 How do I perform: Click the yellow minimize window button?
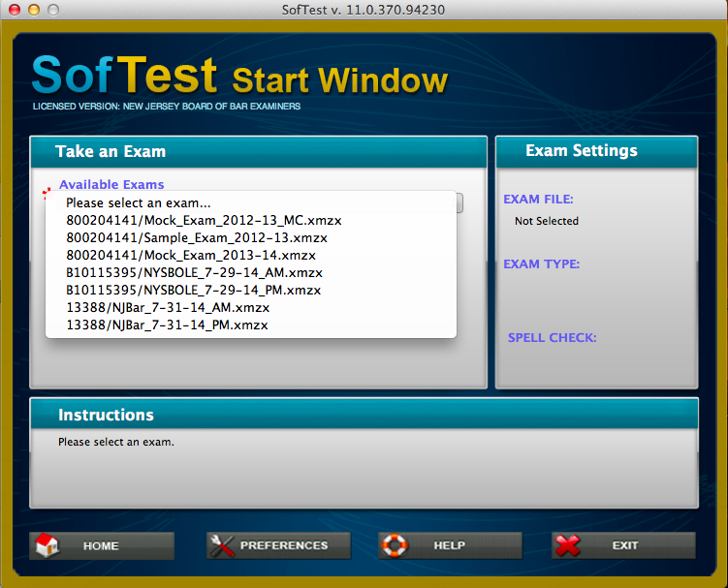34,10
